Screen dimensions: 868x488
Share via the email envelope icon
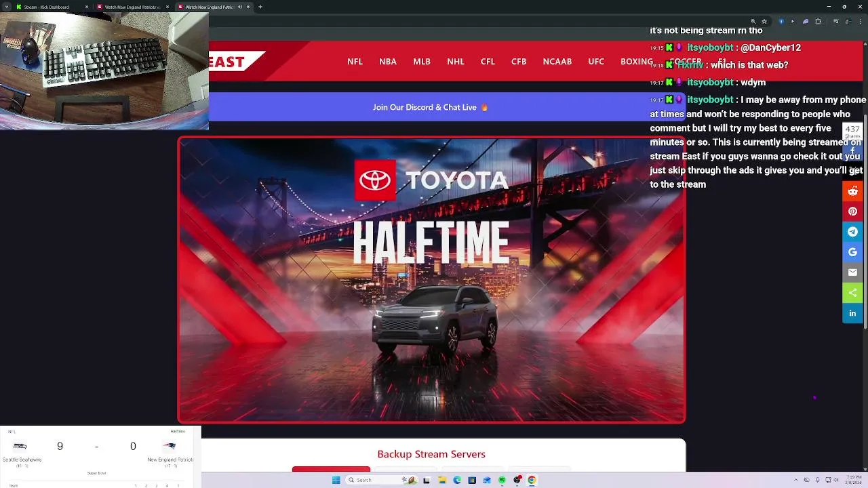click(852, 272)
